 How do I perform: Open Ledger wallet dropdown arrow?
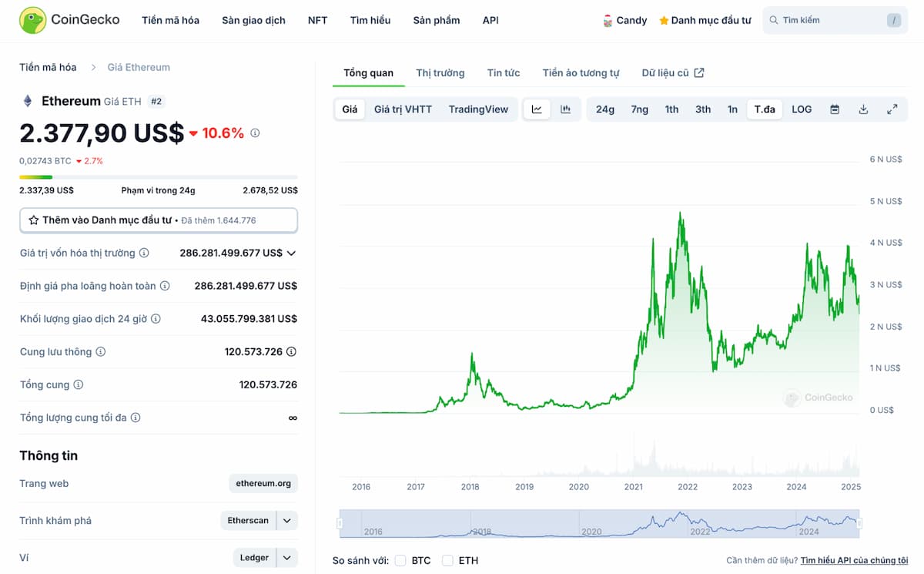point(287,558)
